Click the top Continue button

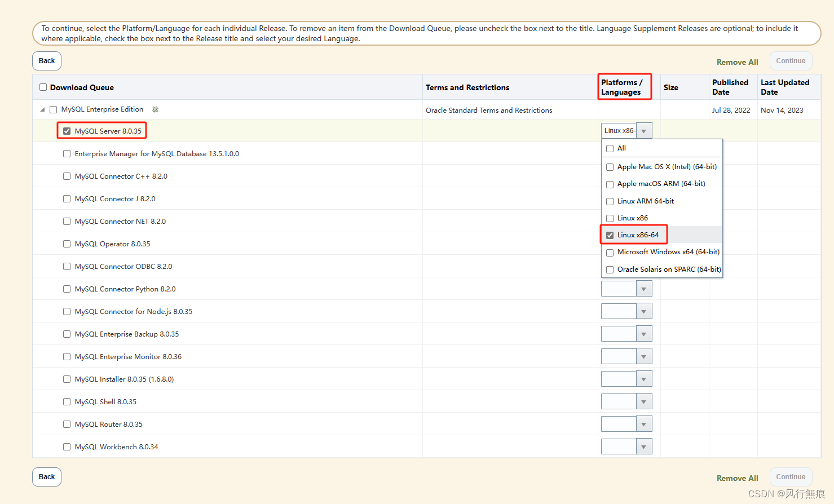tap(791, 61)
